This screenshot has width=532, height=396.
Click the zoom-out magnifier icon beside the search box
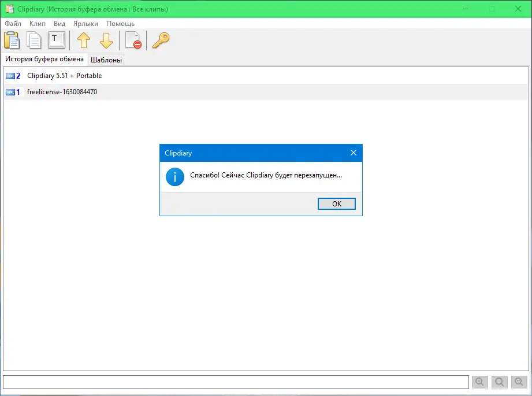[x=519, y=382]
